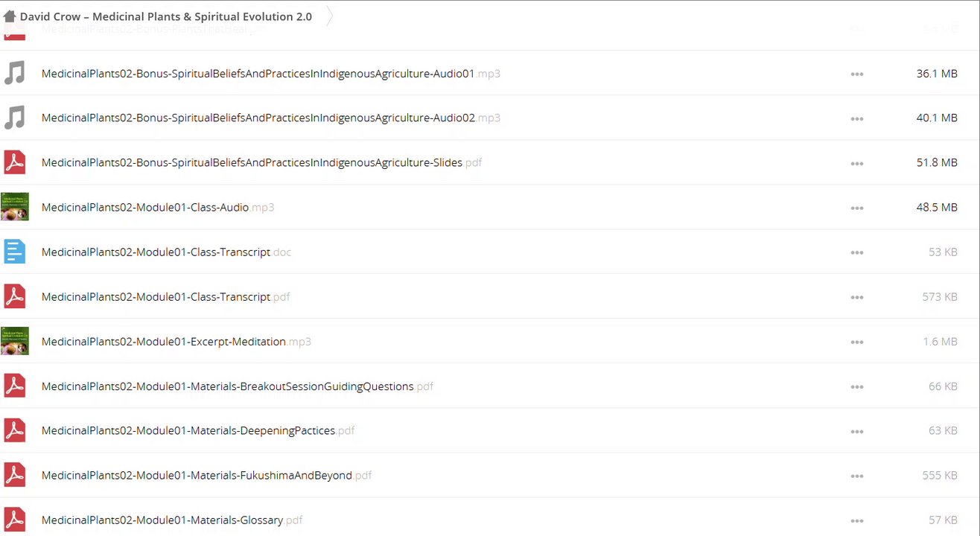Viewport: 980px width, 536px height.
Task: Open the Excerpt-Meditation album art thumbnail
Action: 15,341
